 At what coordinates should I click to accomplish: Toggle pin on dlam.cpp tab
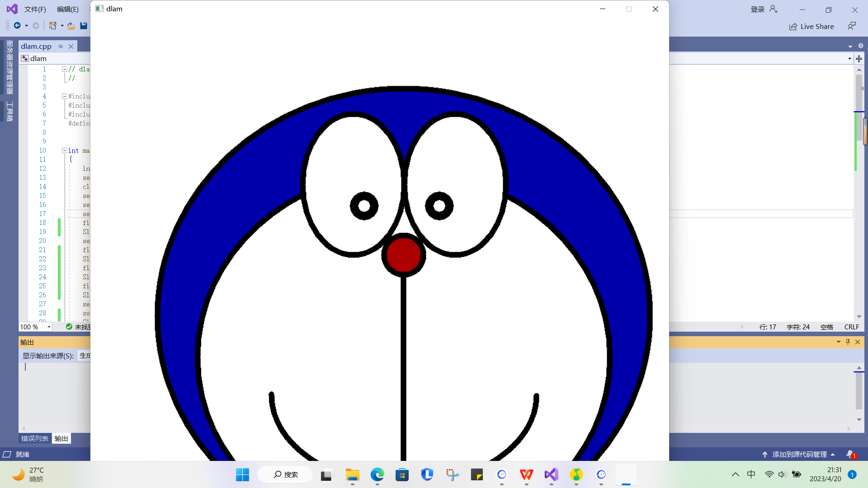[x=61, y=47]
